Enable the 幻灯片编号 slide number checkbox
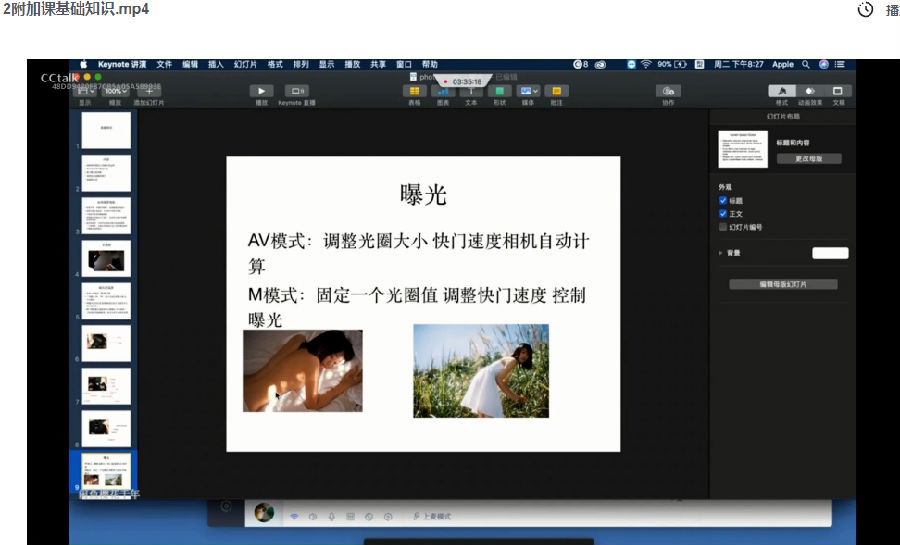Screen dimensions: 900x545 723,227
